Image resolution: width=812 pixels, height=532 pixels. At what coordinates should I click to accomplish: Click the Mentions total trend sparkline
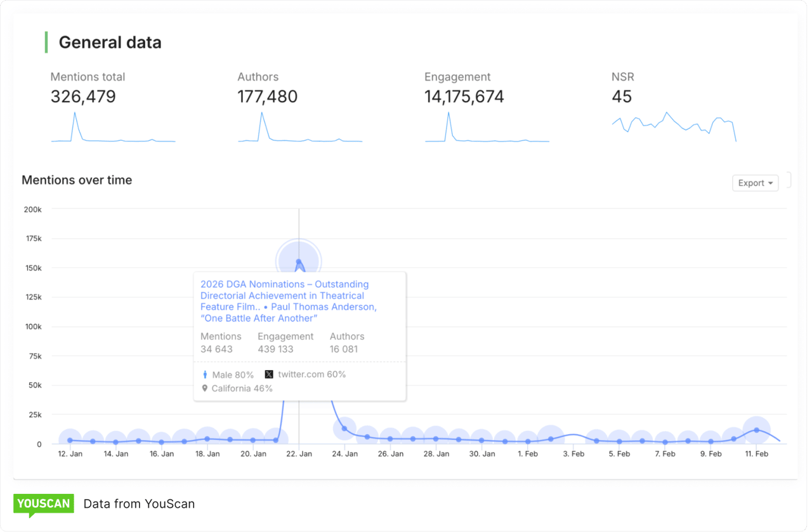coord(113,133)
